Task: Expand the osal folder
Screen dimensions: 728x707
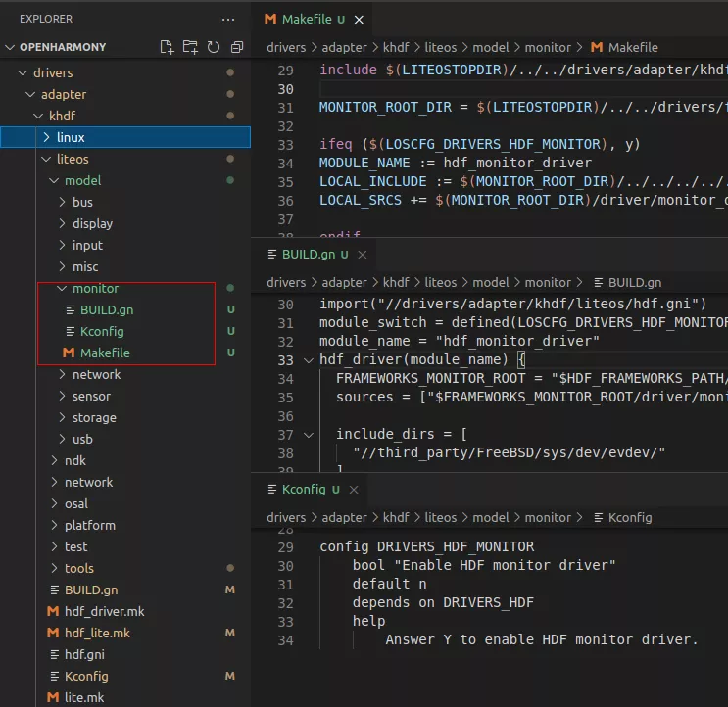Action: (125, 503)
